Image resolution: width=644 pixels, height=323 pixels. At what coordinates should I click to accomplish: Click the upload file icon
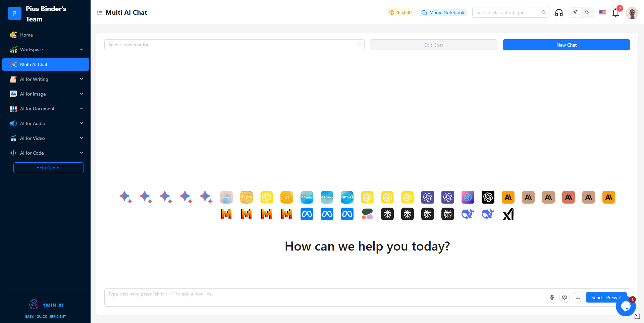[x=578, y=297]
